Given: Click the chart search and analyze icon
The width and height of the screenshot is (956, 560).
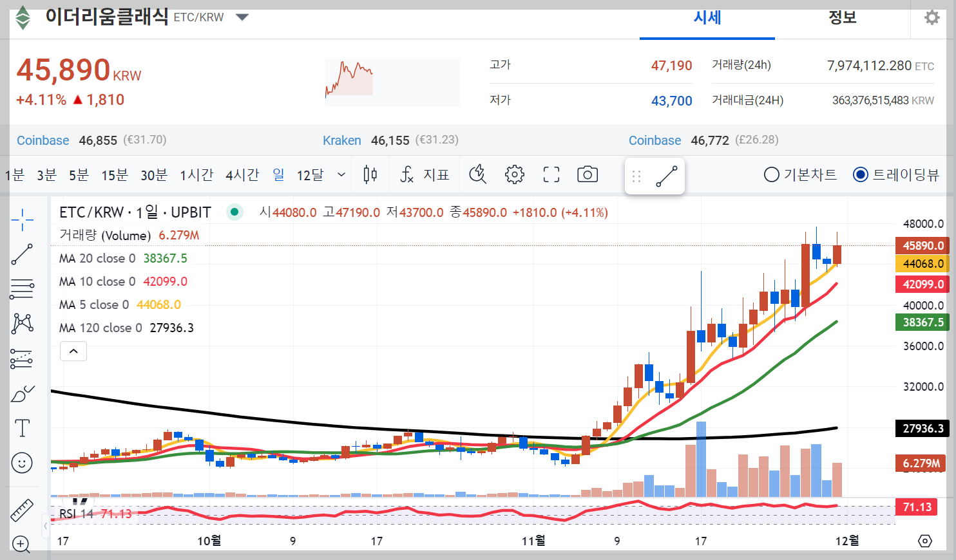Looking at the screenshot, I should pyautogui.click(x=477, y=174).
